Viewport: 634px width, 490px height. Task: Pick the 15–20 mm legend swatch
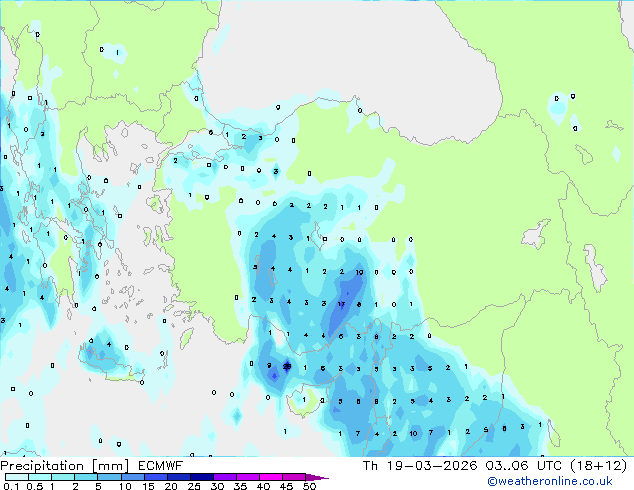tap(156, 477)
